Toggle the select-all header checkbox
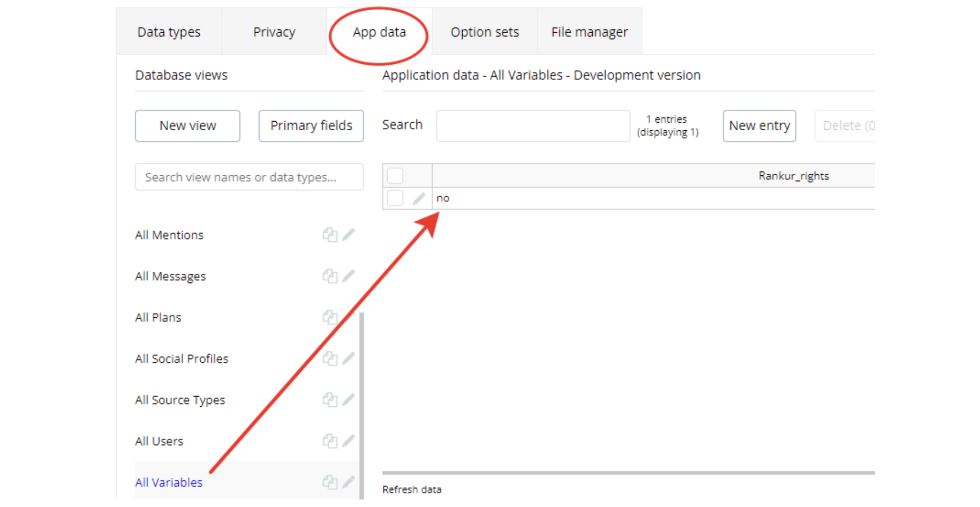Image resolution: width=980 pixels, height=507 pixels. coord(395,176)
